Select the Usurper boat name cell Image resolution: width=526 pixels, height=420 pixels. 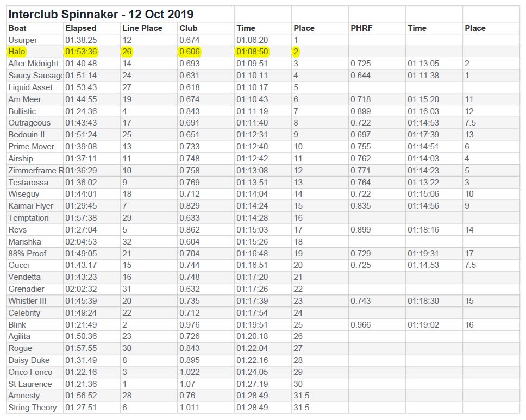click(35, 40)
